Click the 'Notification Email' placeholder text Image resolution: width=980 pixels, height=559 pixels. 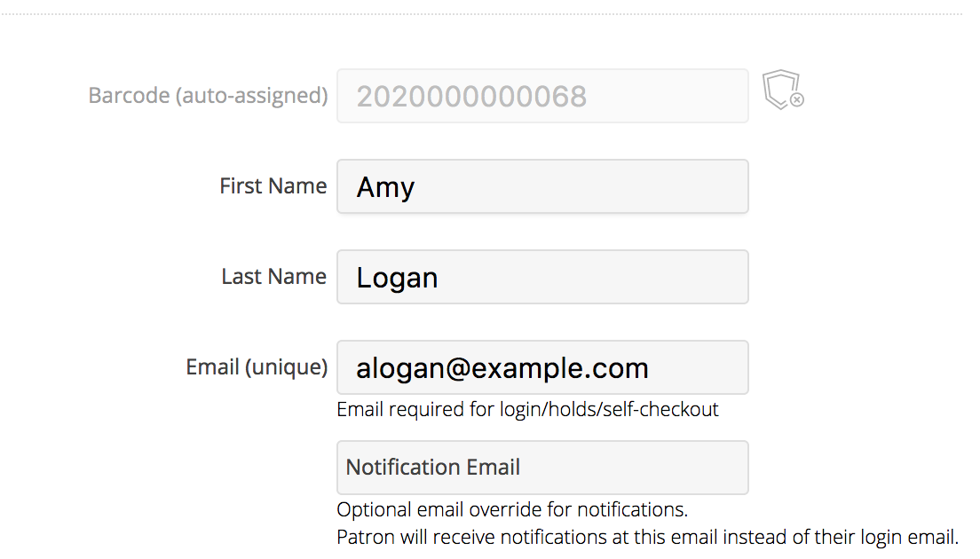tap(433, 468)
